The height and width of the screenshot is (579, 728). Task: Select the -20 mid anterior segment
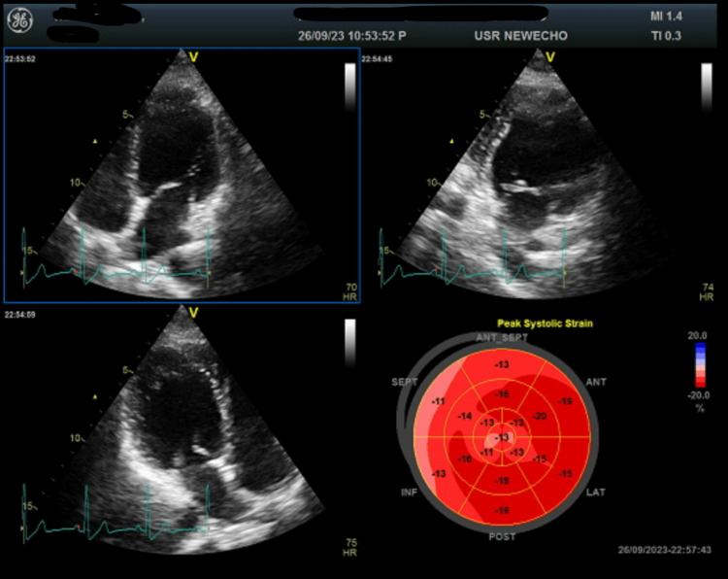540,416
